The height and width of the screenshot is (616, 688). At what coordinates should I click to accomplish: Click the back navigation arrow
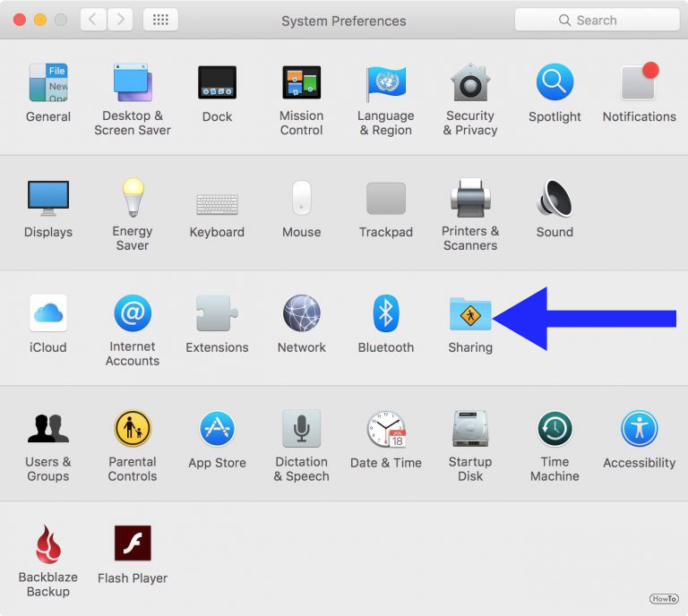coord(93,20)
